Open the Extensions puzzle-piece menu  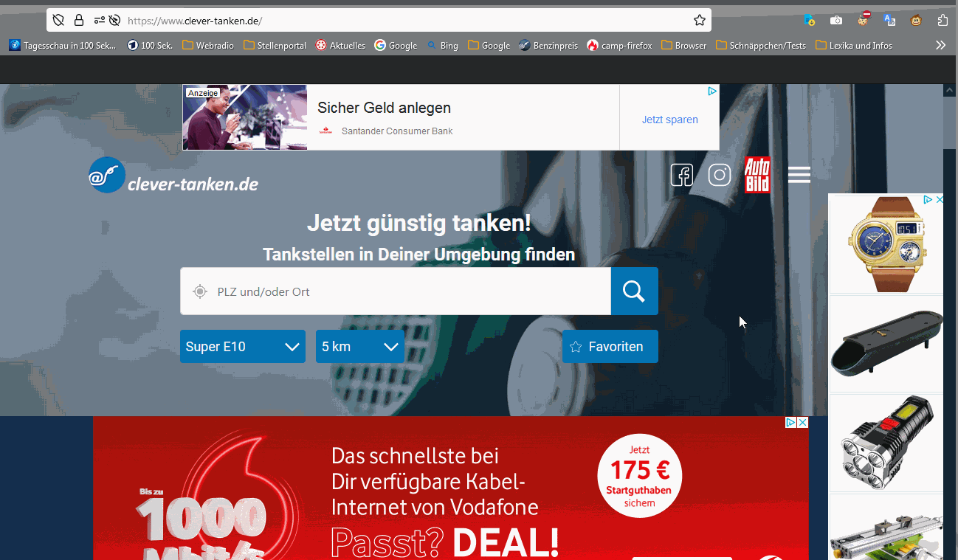click(943, 21)
